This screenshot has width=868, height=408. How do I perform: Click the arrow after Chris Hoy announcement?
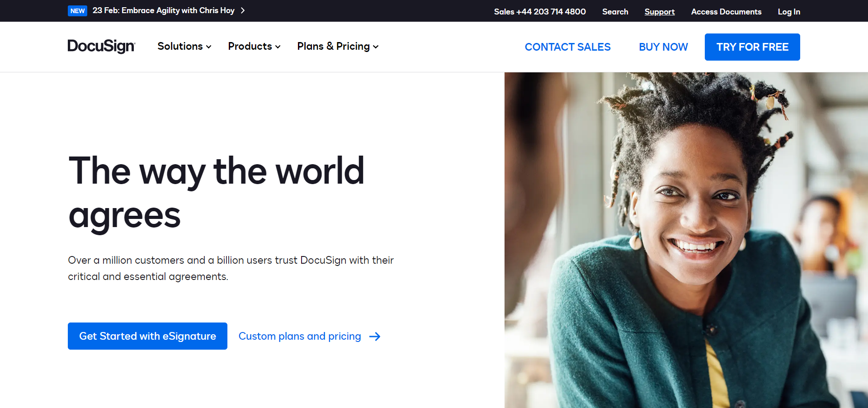(243, 10)
